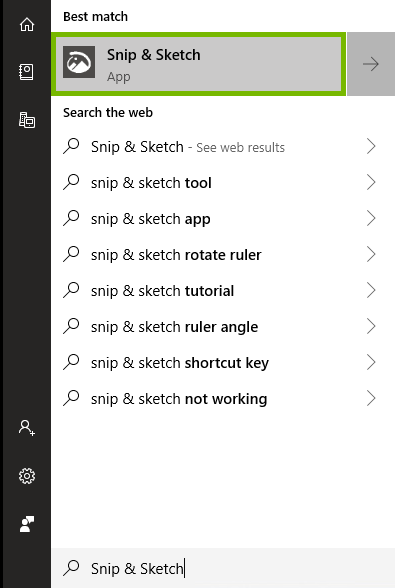The image size is (395, 588).
Task: Choose 'snip & sketch shortcut key' suggestion
Action: (223, 362)
